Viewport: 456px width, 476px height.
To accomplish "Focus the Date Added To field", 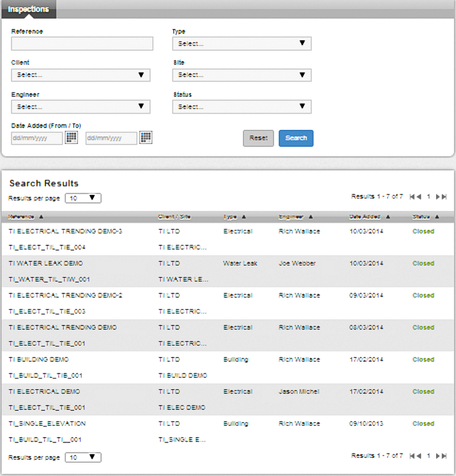I will (111, 138).
